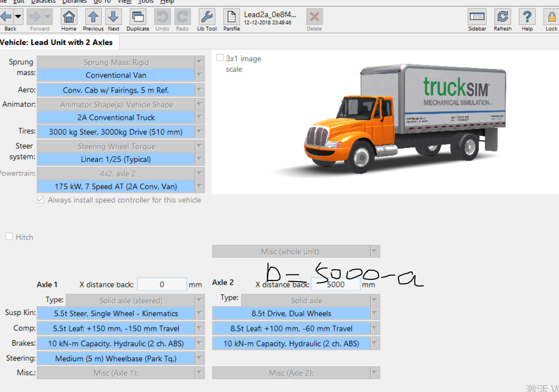Open the Lib Tool
This screenshot has height=392, width=559.
coord(206,19)
